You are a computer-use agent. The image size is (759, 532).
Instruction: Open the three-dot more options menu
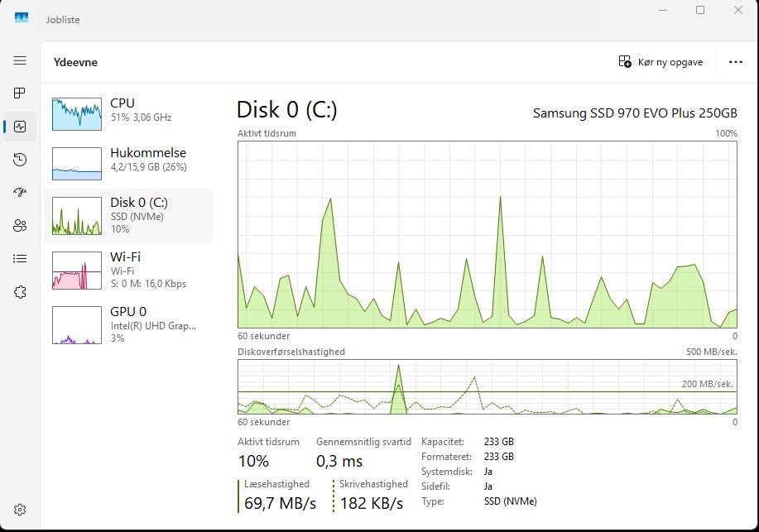pyautogui.click(x=735, y=62)
